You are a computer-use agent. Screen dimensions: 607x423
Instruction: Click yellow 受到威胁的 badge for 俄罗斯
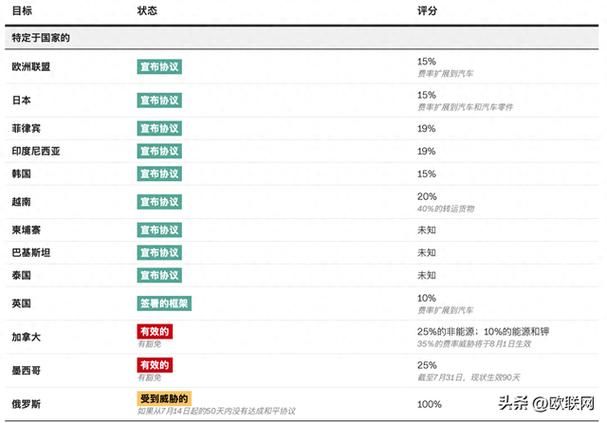click(x=164, y=398)
